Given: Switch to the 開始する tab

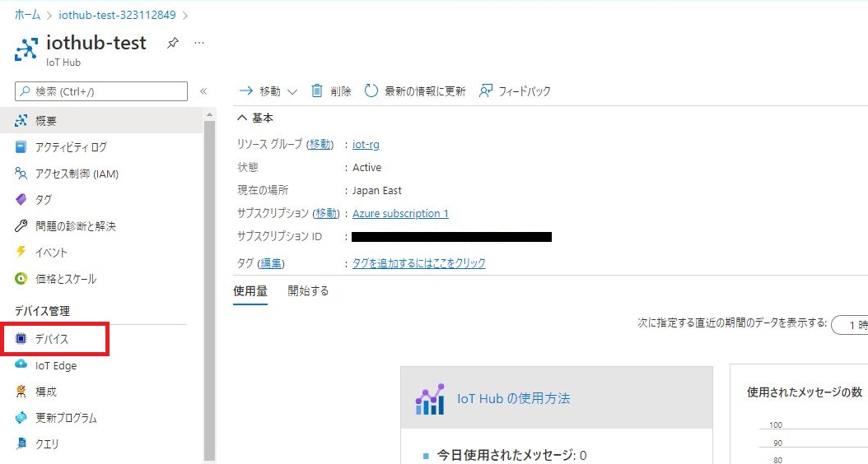Looking at the screenshot, I should point(308,291).
